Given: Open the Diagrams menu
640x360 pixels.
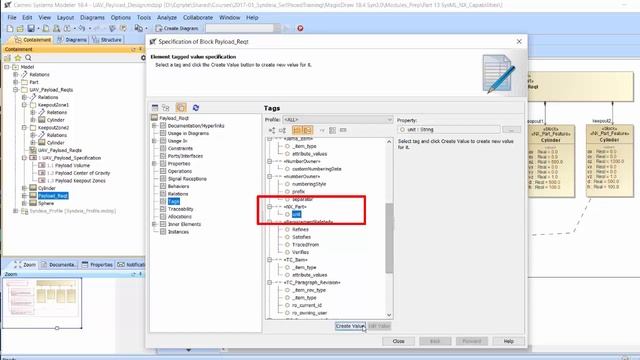Looking at the screenshot, I should 92,18.
